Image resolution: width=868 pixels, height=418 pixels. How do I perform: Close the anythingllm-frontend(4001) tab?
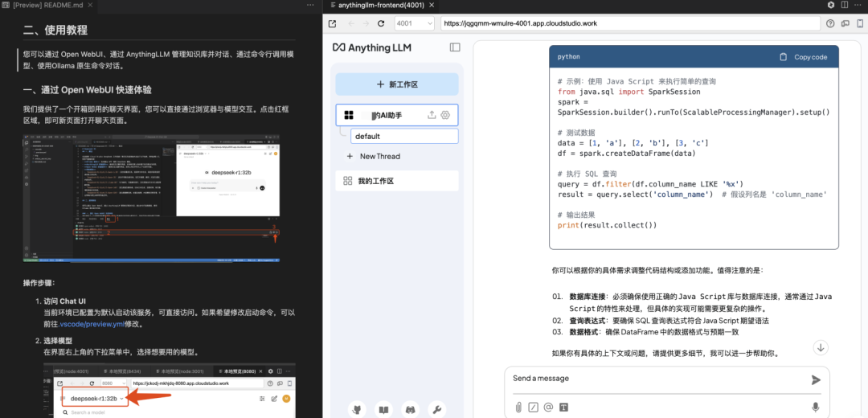(x=432, y=5)
